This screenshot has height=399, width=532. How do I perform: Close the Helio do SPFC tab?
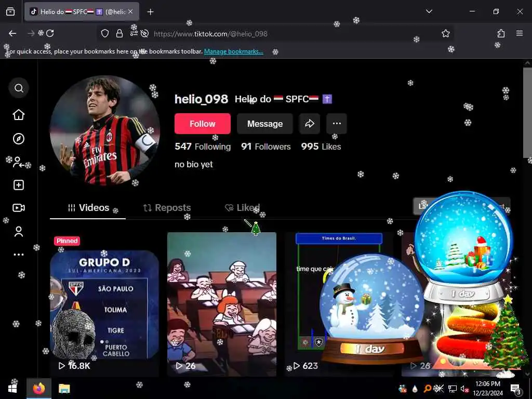[130, 11]
